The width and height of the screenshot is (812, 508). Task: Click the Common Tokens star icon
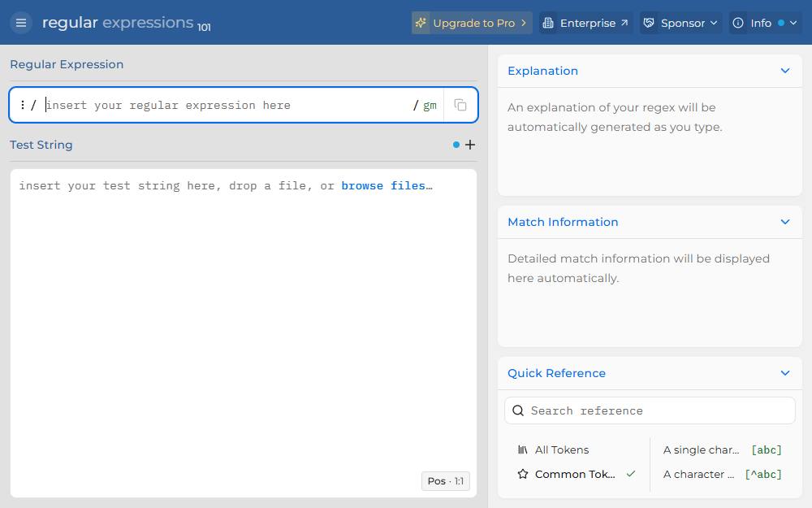522,474
